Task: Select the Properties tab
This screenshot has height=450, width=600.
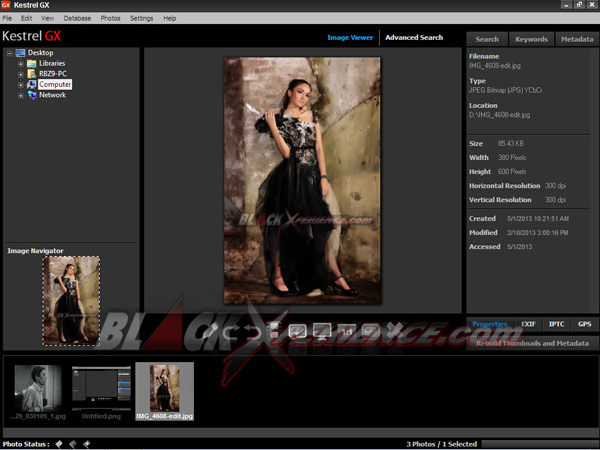Action: coord(490,324)
